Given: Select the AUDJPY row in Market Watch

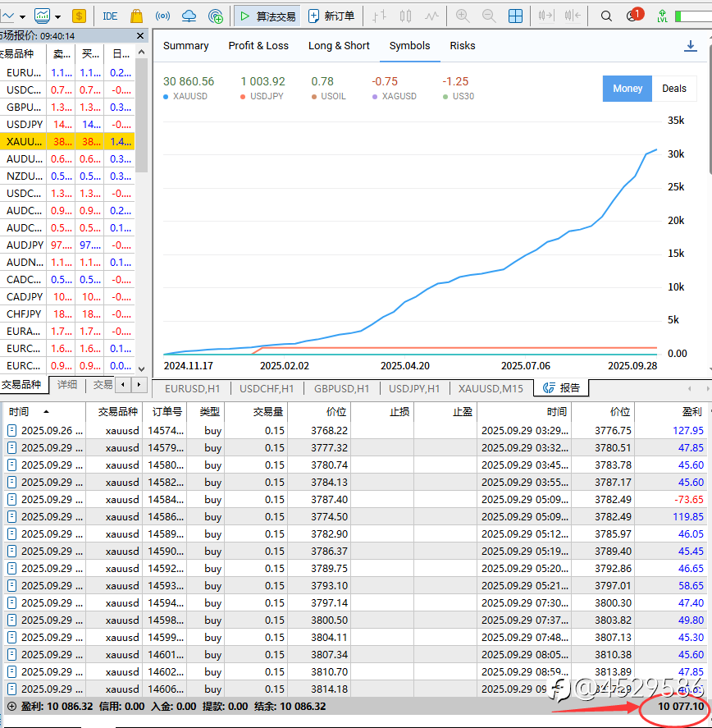Looking at the screenshot, I should [x=67, y=245].
